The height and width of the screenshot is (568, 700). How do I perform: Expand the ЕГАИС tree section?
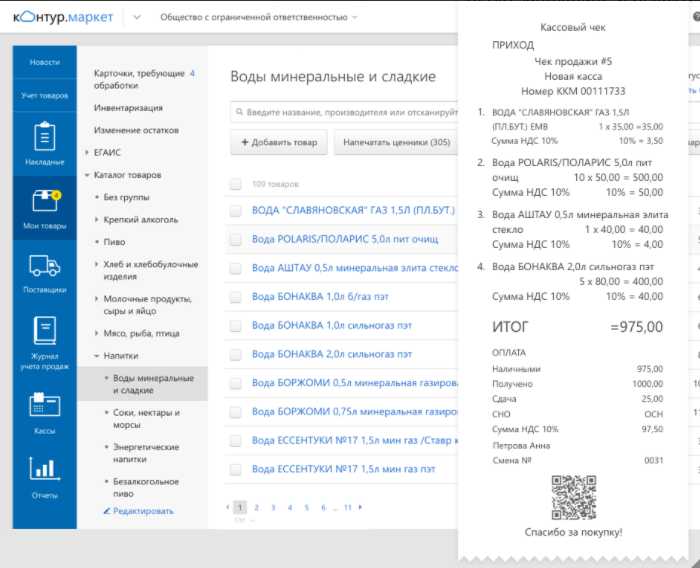pos(87,153)
